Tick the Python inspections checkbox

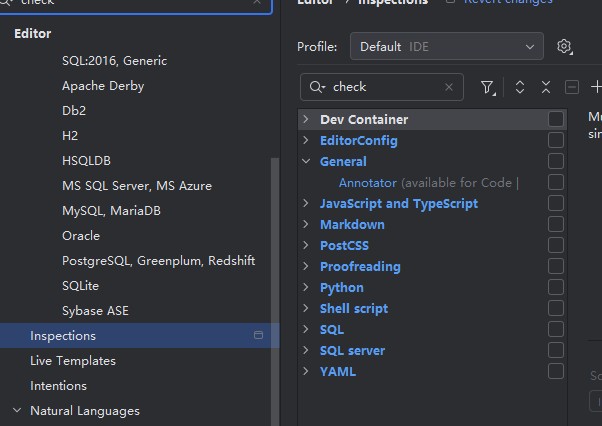[556, 288]
